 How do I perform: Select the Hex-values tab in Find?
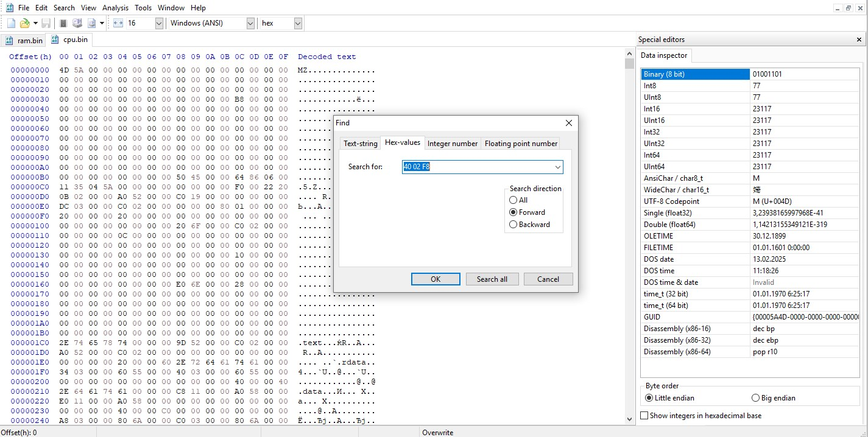click(402, 142)
